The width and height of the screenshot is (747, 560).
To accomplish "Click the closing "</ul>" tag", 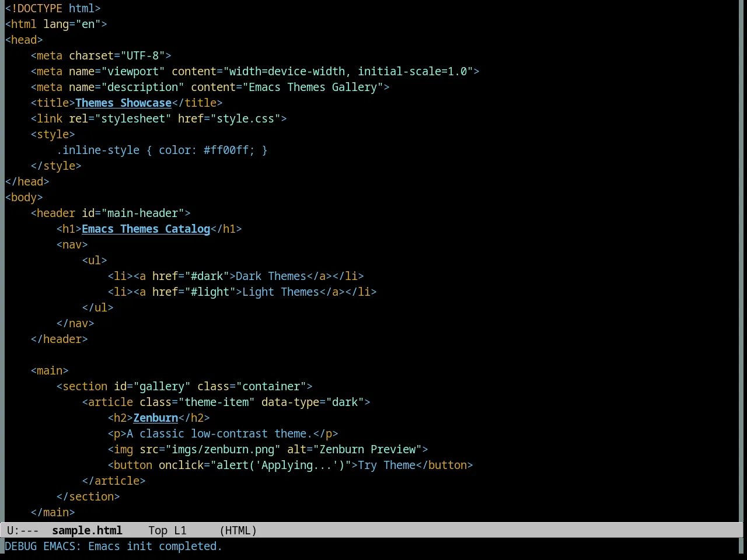I will [x=98, y=307].
